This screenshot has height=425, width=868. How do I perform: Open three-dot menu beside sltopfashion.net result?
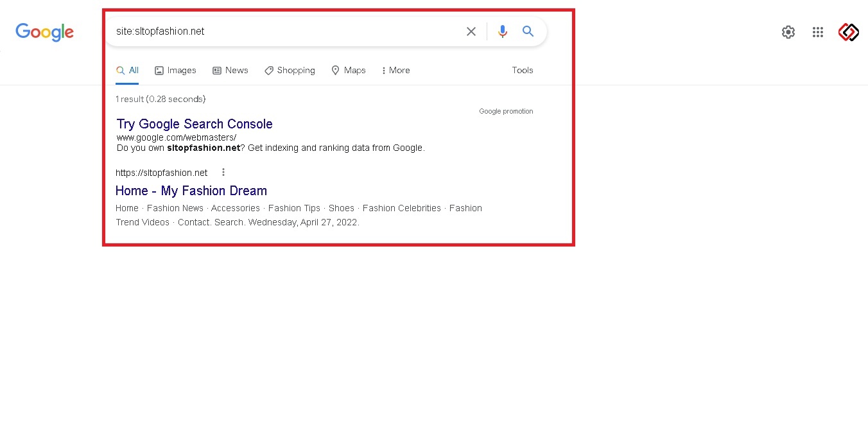point(223,172)
